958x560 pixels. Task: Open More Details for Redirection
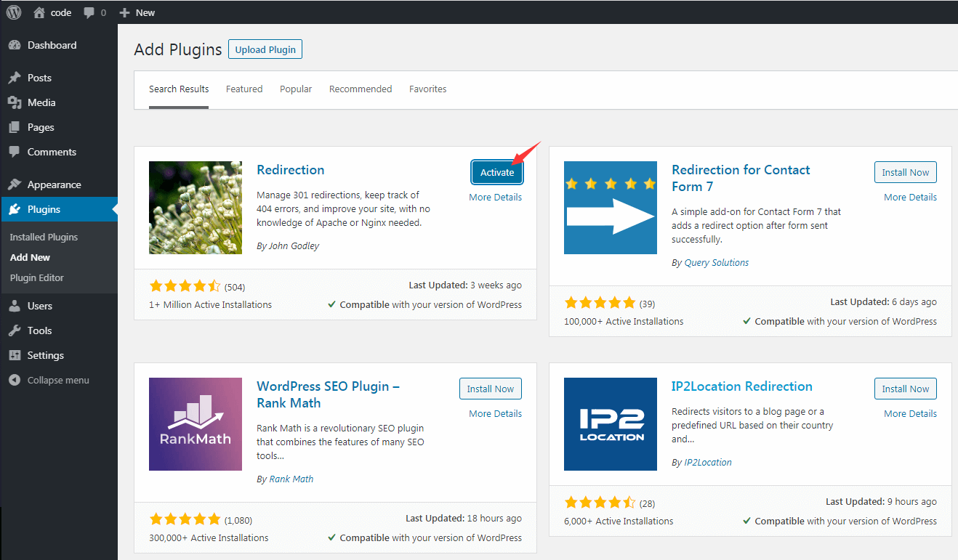tap(495, 197)
